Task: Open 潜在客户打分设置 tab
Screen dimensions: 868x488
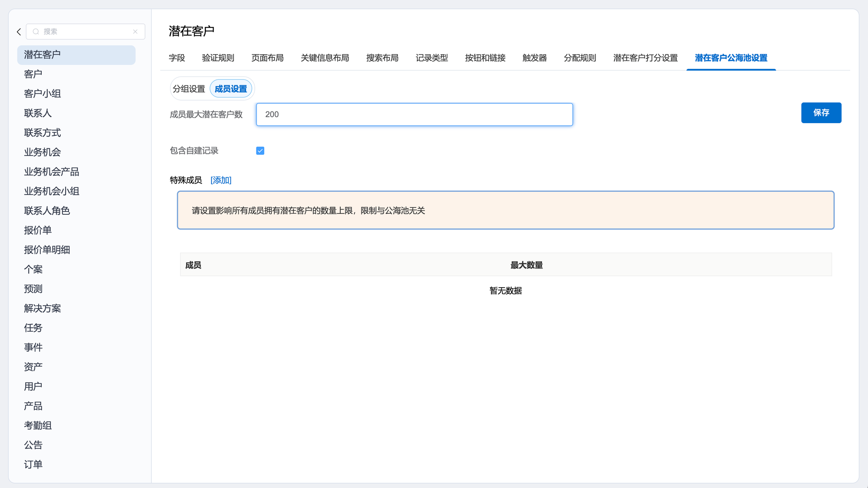Action: pos(645,58)
